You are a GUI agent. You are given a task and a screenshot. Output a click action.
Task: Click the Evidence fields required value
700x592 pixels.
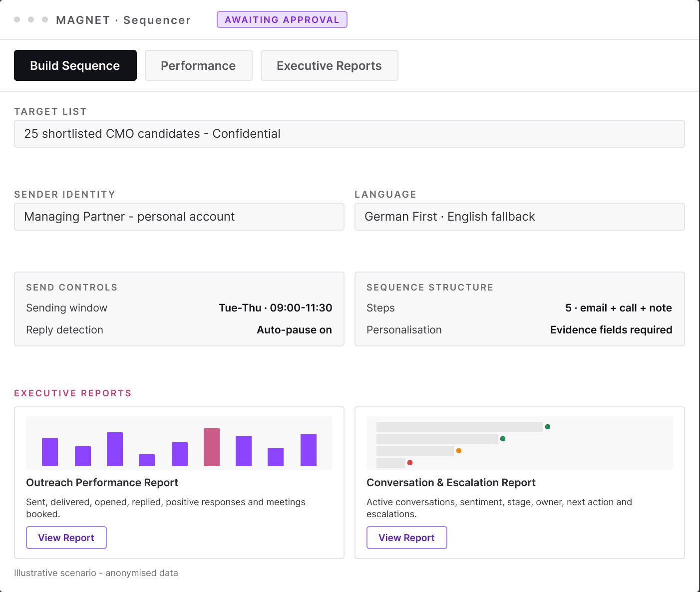611,330
